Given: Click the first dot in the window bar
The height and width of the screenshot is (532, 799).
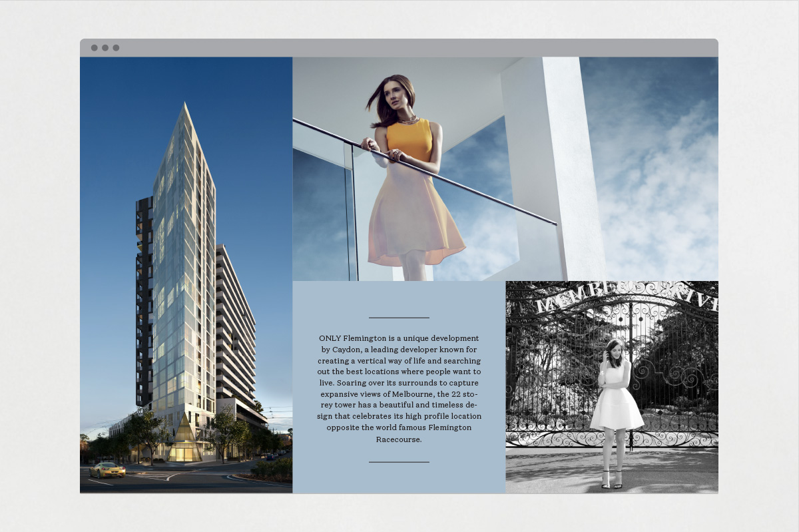Looking at the screenshot, I should (x=95, y=48).
